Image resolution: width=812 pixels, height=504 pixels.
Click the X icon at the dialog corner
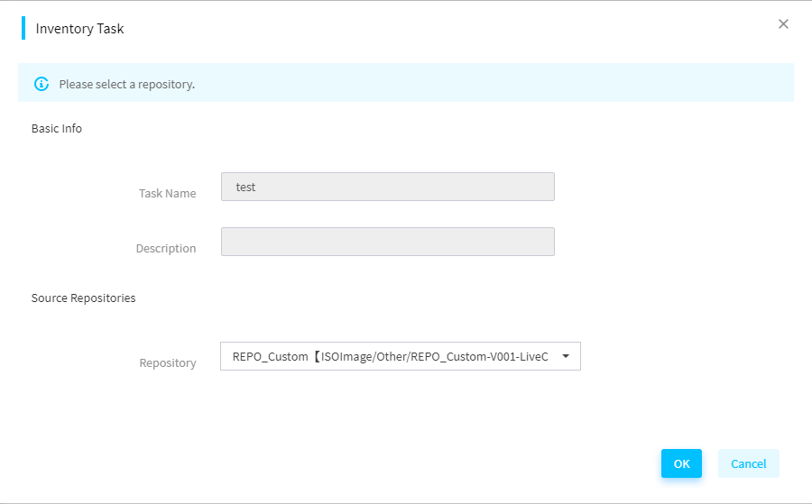tap(783, 23)
